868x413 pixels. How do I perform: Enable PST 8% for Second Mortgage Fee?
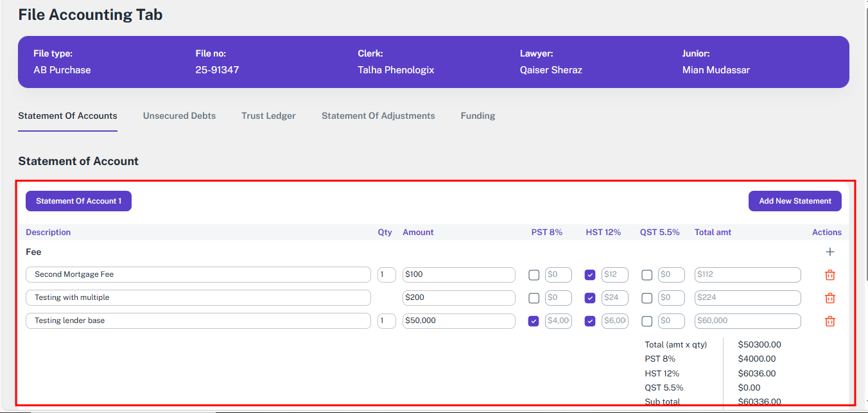(x=534, y=275)
